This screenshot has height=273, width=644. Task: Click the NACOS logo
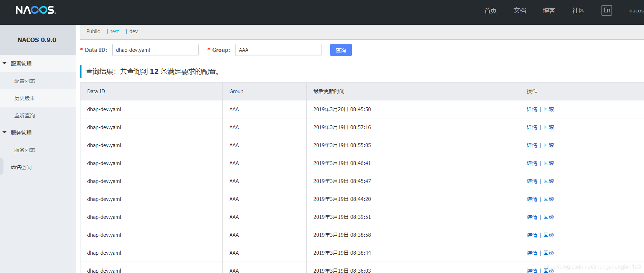[x=36, y=10]
